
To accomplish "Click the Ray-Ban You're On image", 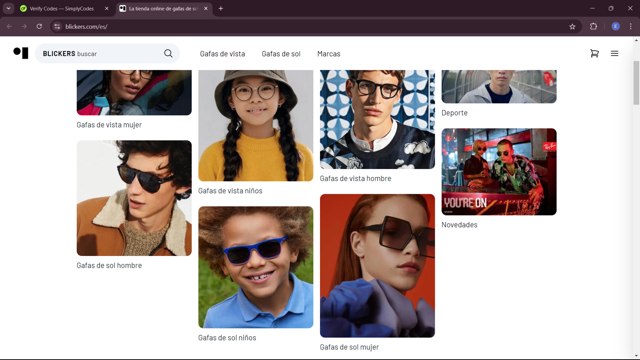I will click(499, 171).
